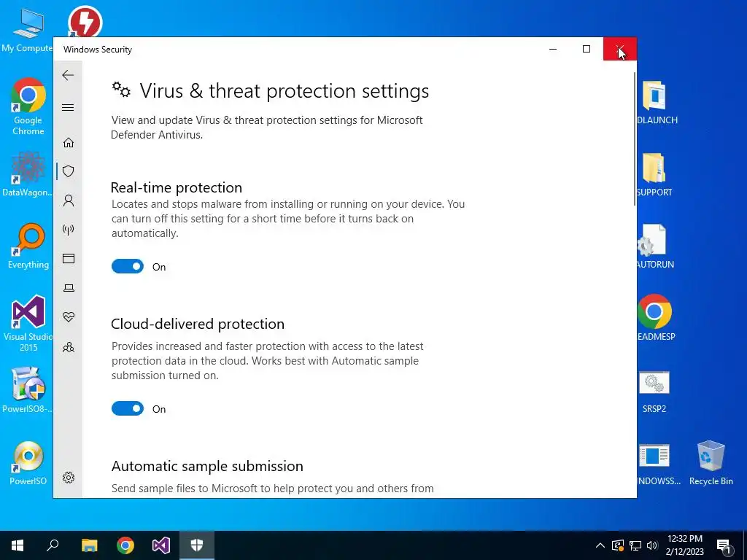Select the red lightning-bolt desktop icon

point(85,21)
